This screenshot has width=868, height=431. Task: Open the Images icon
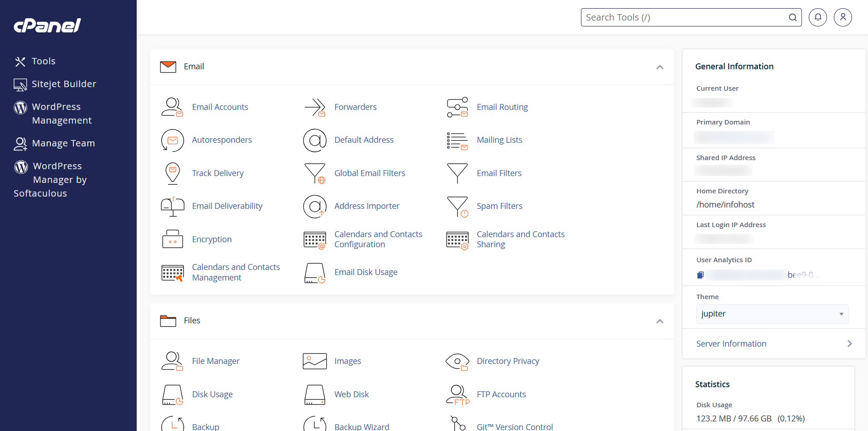coord(315,361)
